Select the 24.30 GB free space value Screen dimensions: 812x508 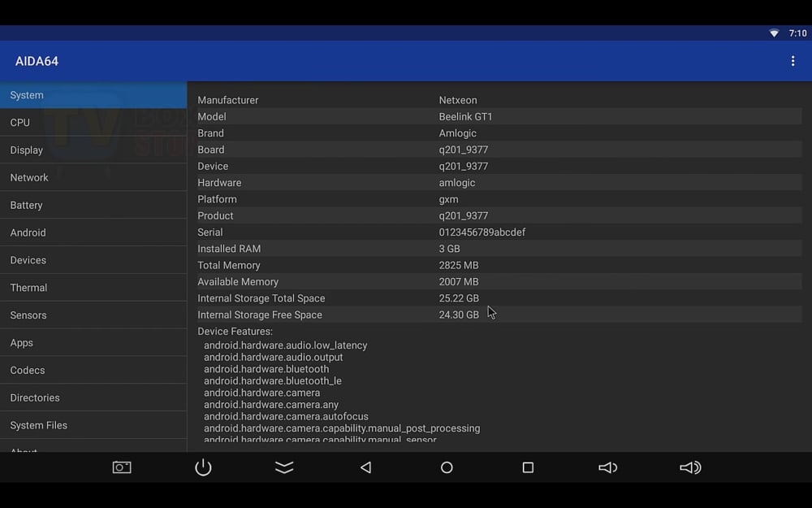[459, 315]
